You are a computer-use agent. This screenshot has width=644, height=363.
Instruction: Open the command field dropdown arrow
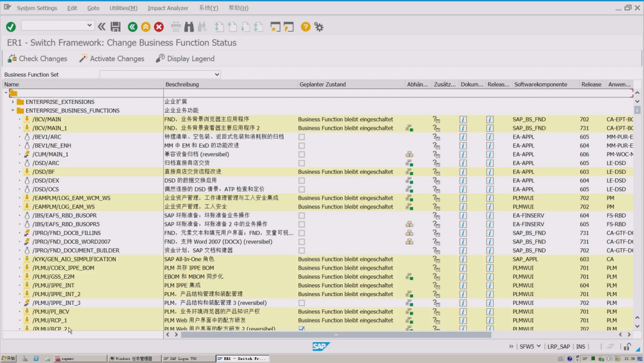[x=89, y=26]
